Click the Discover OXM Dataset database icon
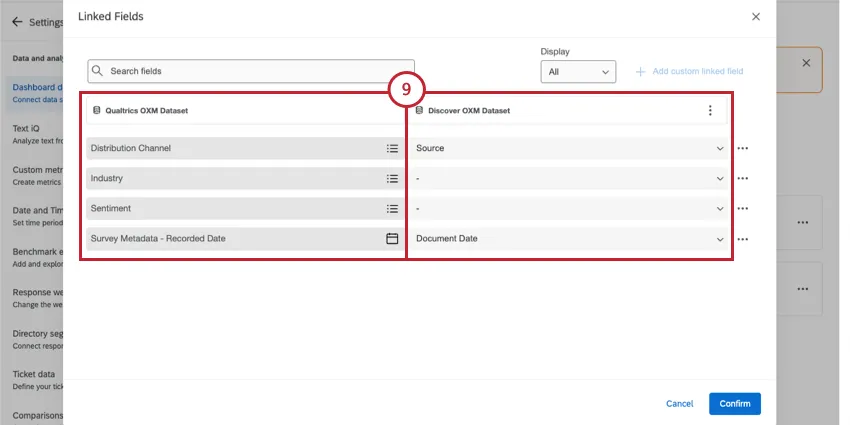 pyautogui.click(x=419, y=111)
